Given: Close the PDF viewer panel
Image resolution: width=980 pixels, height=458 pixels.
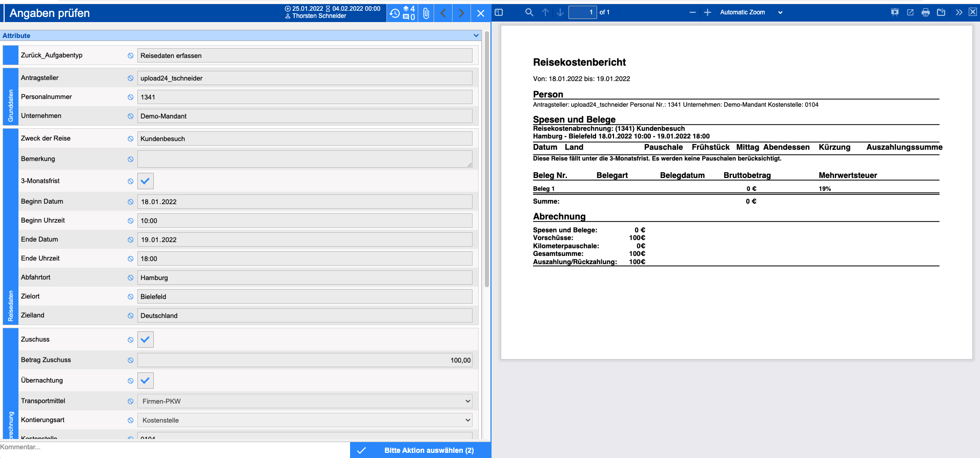Looking at the screenshot, I should pos(972,12).
